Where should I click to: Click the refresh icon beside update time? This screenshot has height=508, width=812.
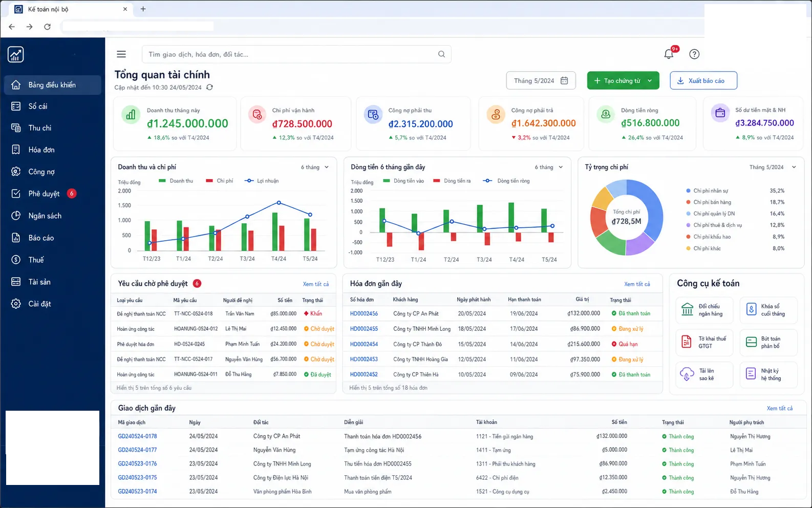pos(209,88)
